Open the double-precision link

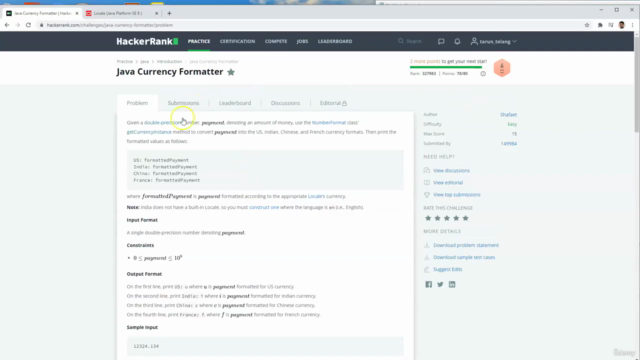(x=162, y=122)
